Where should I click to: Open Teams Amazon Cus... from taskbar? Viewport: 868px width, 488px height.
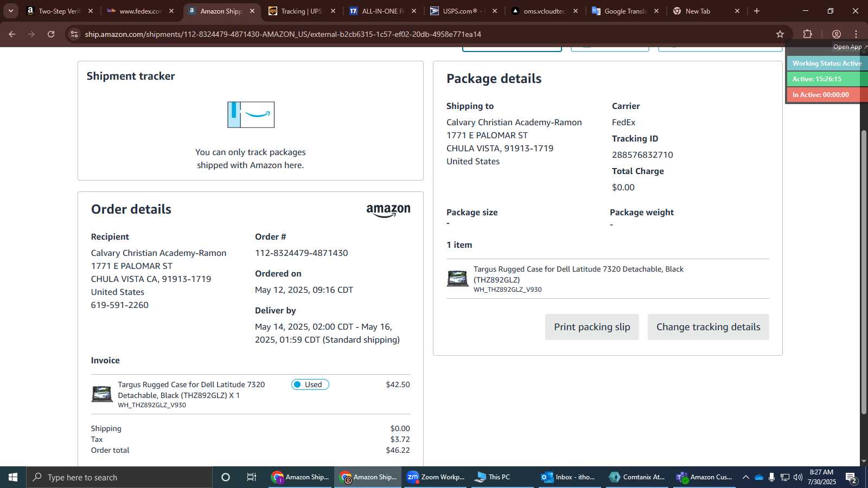click(x=704, y=477)
